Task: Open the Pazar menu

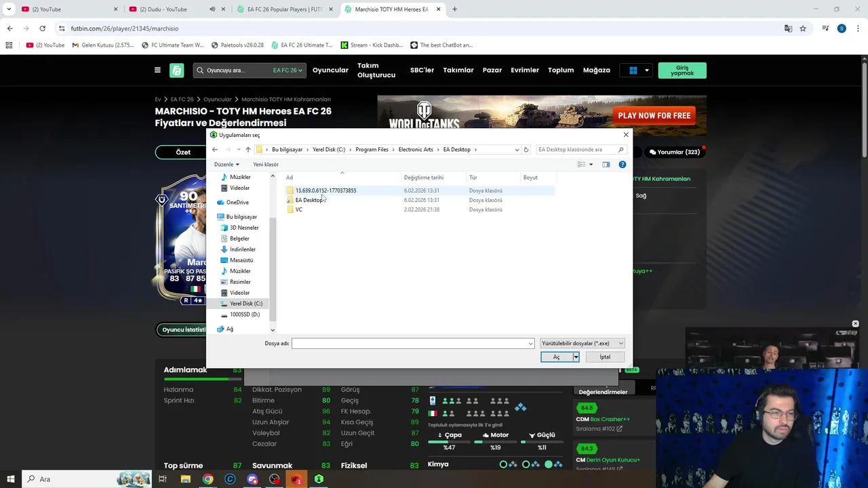Action: (x=492, y=70)
